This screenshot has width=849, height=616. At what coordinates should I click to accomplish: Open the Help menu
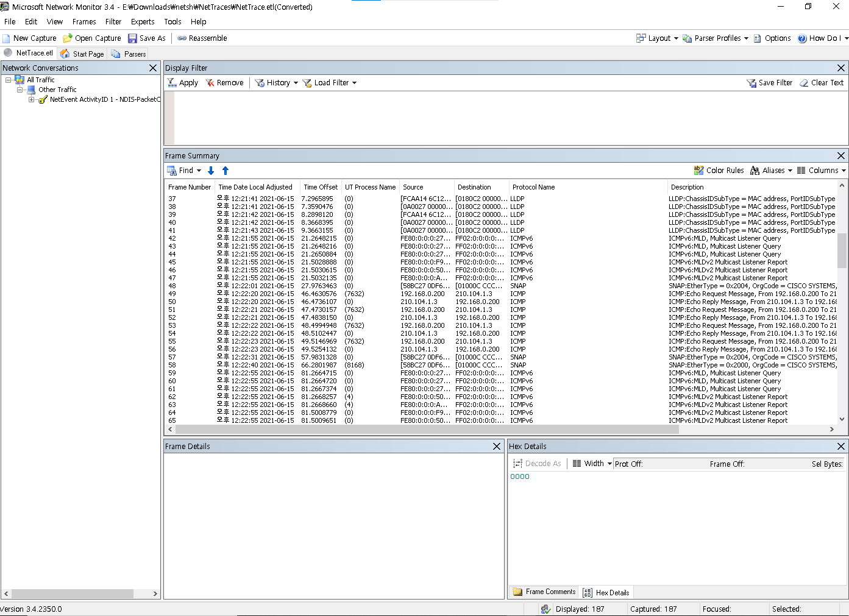198,21
